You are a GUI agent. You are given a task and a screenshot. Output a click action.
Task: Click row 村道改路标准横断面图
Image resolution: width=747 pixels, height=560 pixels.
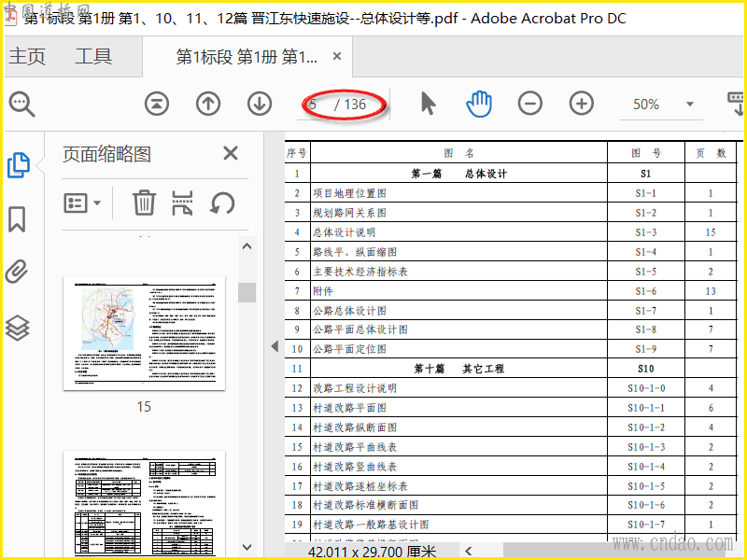pyautogui.click(x=511, y=505)
